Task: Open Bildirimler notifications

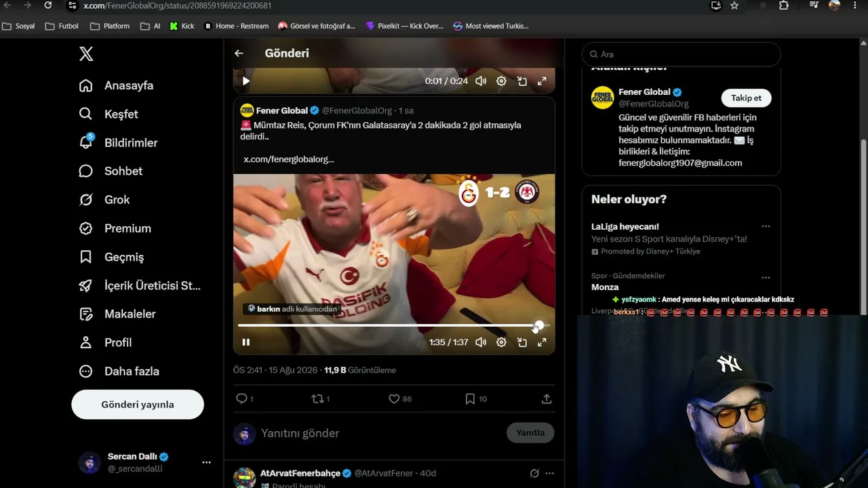Action: 118,142
